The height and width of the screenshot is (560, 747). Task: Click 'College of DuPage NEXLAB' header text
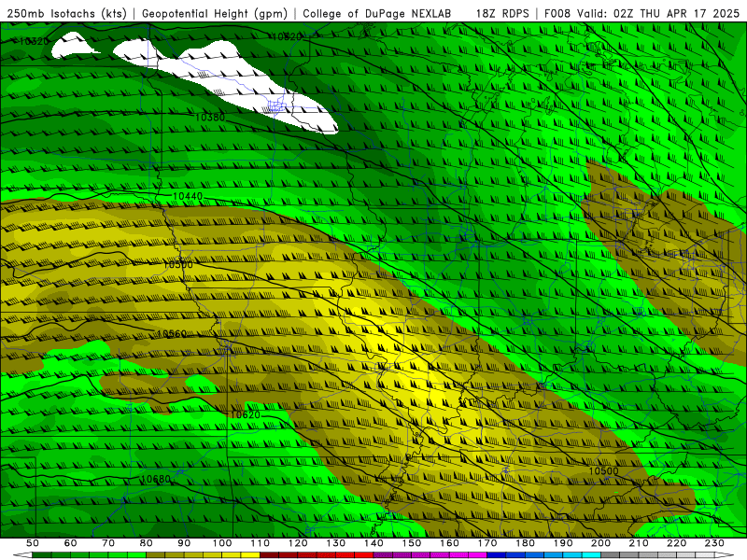point(377,13)
